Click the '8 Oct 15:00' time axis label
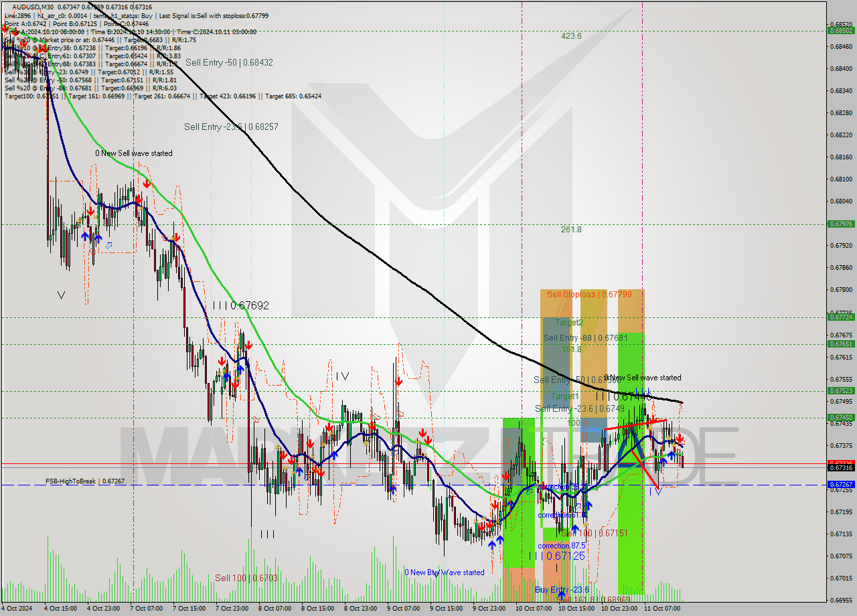 [x=317, y=609]
